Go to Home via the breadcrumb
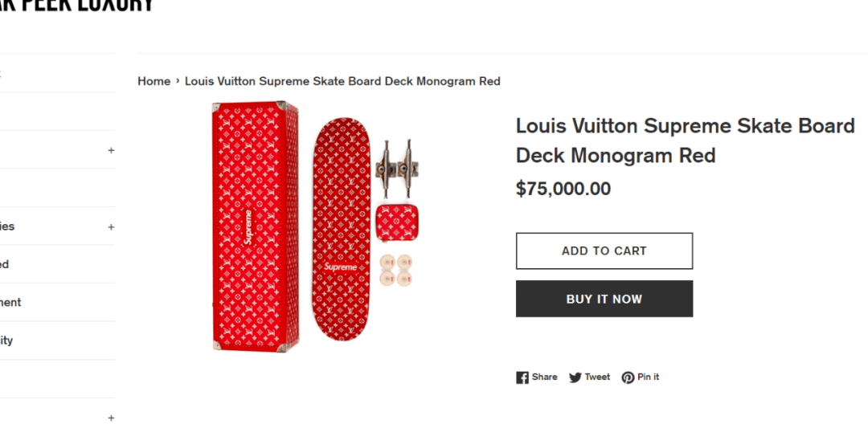 (x=154, y=81)
